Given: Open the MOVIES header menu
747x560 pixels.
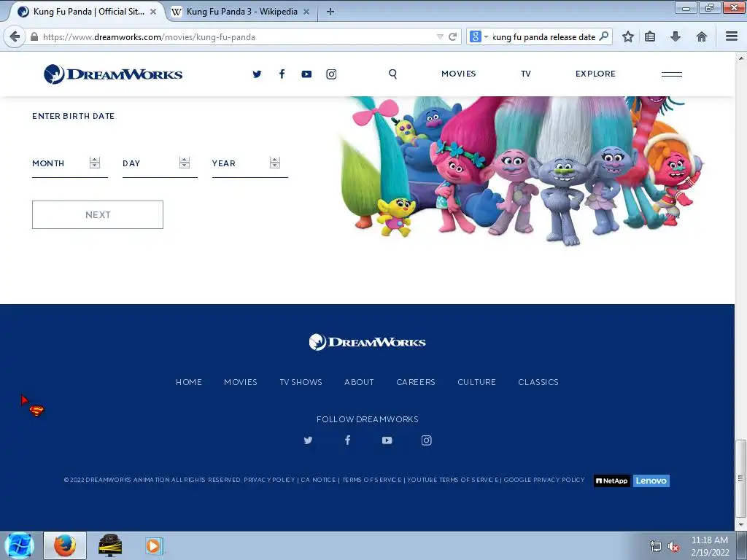Looking at the screenshot, I should coord(458,74).
